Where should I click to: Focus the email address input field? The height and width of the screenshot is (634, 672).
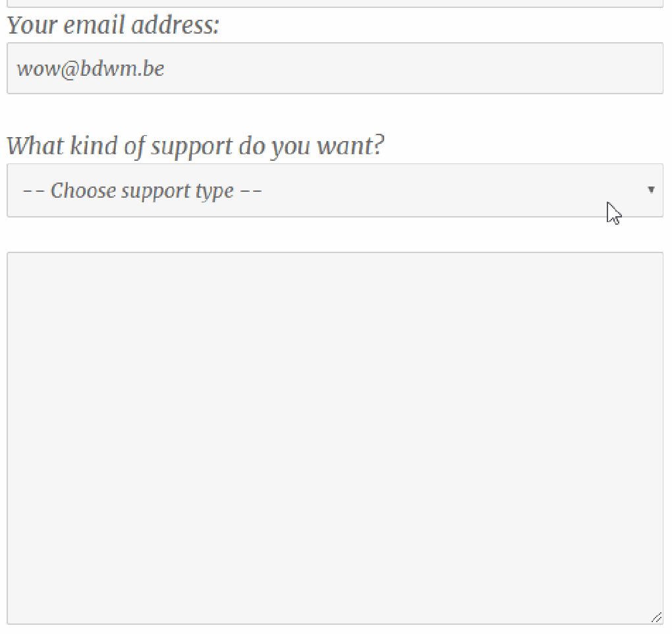(335, 68)
